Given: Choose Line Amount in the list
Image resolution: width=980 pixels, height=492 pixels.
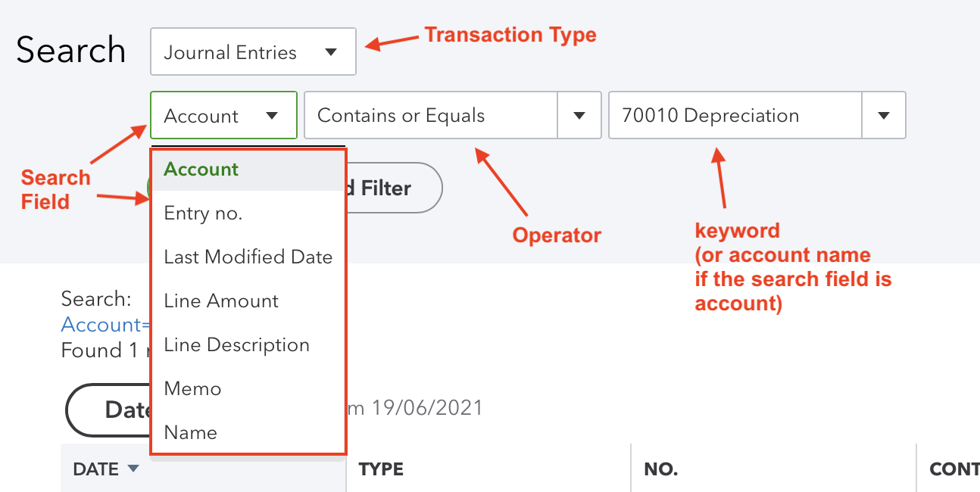Looking at the screenshot, I should click(221, 301).
